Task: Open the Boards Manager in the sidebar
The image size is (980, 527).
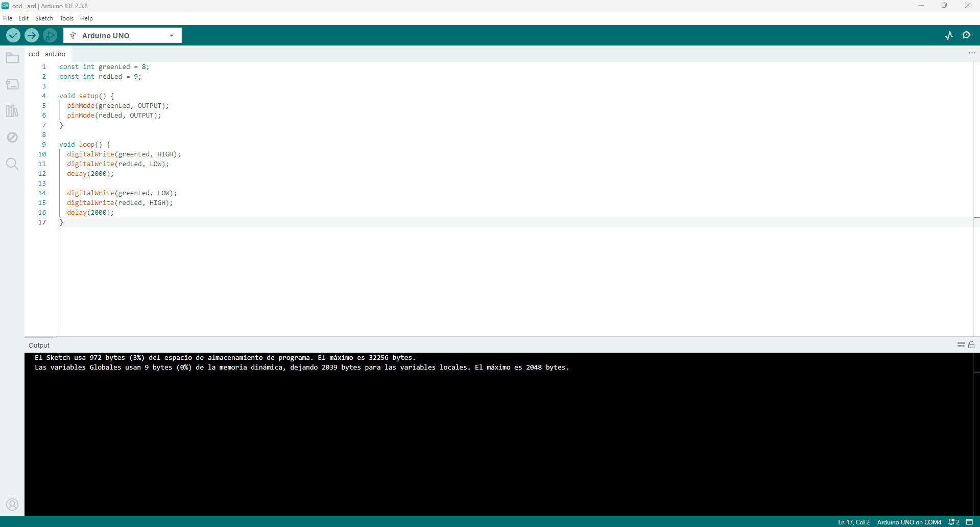Action: click(x=12, y=84)
